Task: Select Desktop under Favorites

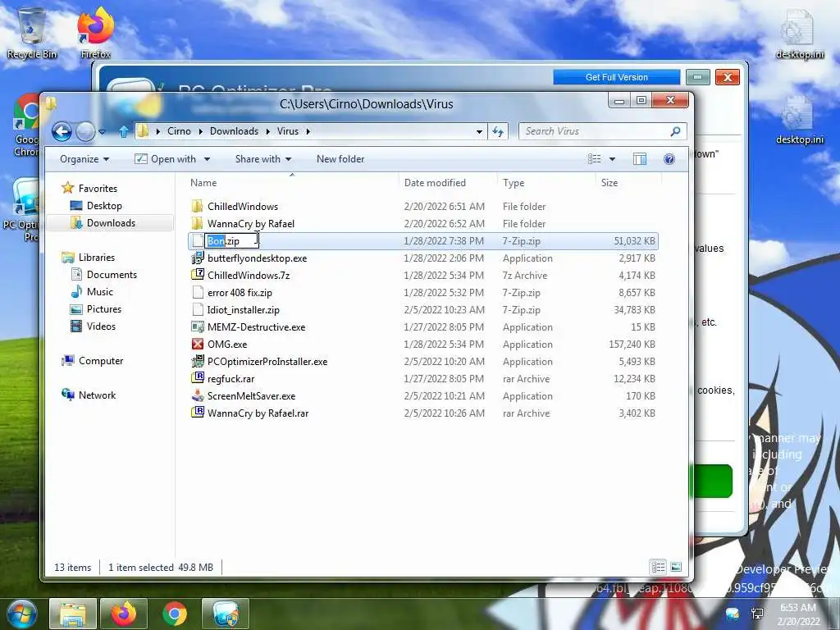Action: point(97,206)
